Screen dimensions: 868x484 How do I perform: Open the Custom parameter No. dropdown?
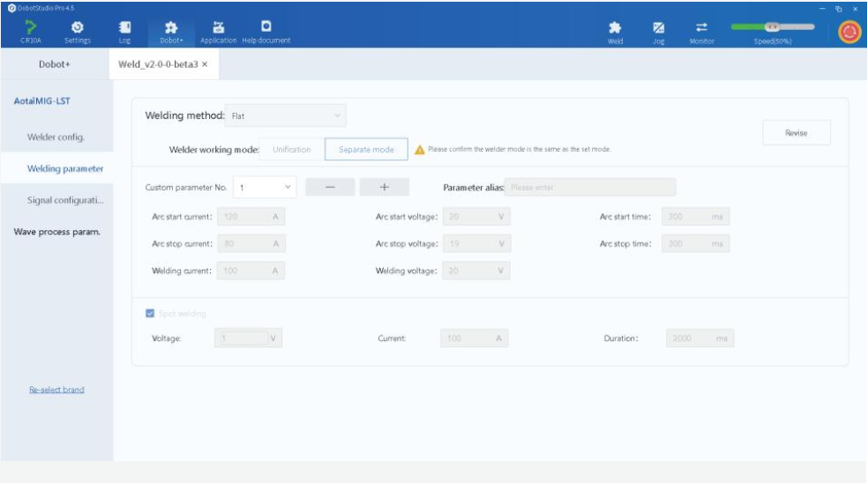tap(265, 188)
